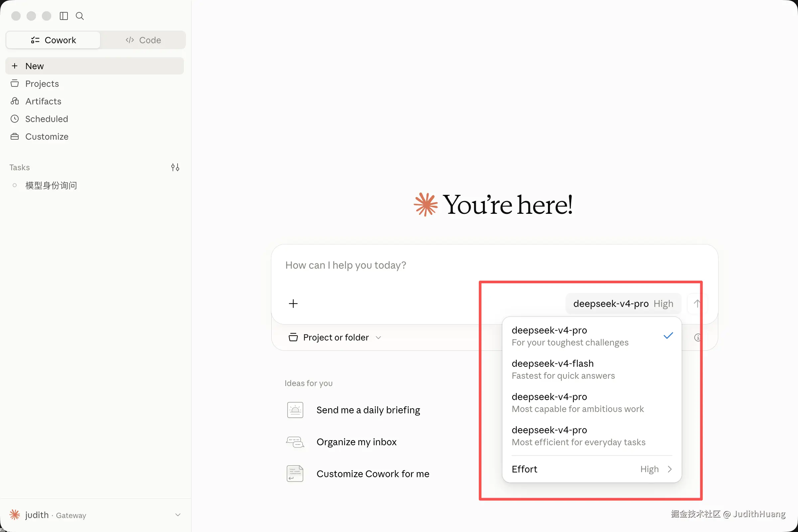This screenshot has height=532, width=798.
Task: Choose 'Send me a daily briefing' idea
Action: pyautogui.click(x=368, y=410)
